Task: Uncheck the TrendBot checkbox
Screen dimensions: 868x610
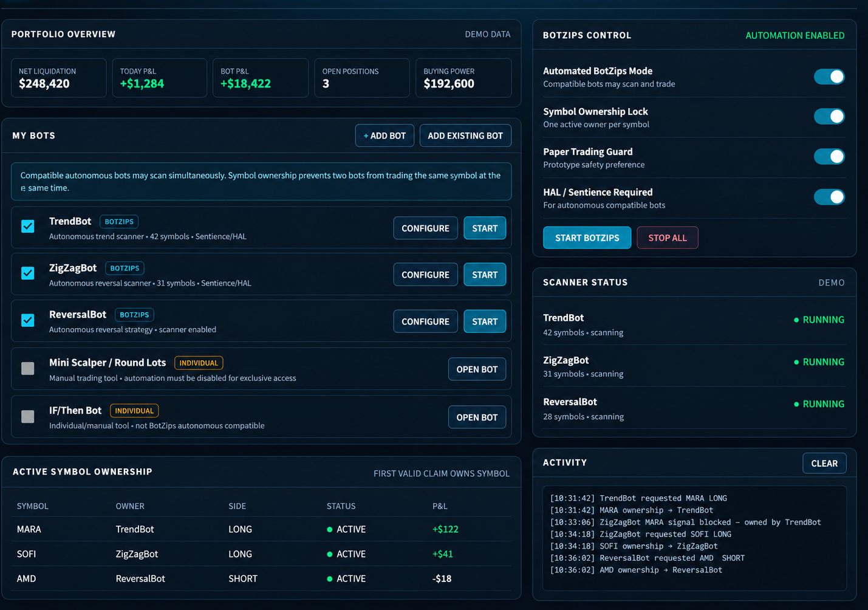Action: 28,227
